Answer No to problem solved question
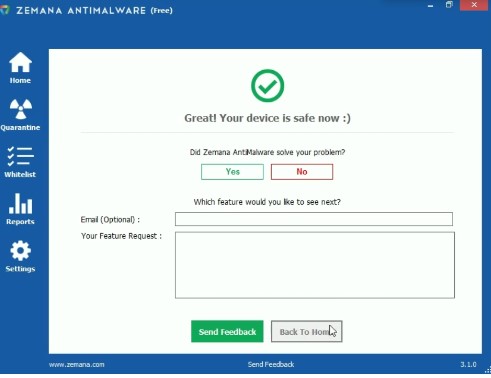The image size is (491, 378). click(x=302, y=172)
